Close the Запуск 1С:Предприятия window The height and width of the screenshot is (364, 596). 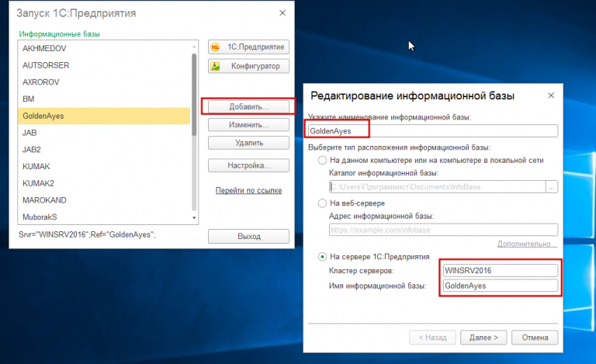pos(282,13)
